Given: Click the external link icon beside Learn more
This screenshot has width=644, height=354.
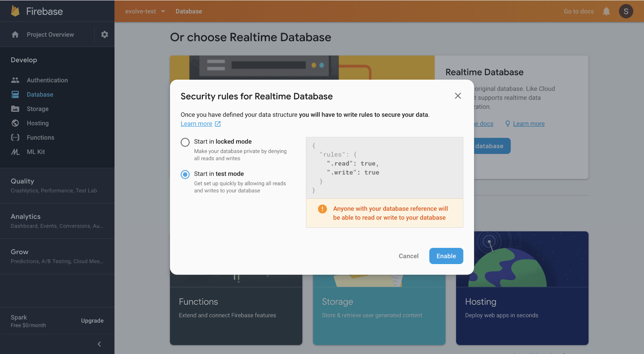Looking at the screenshot, I should pos(218,124).
